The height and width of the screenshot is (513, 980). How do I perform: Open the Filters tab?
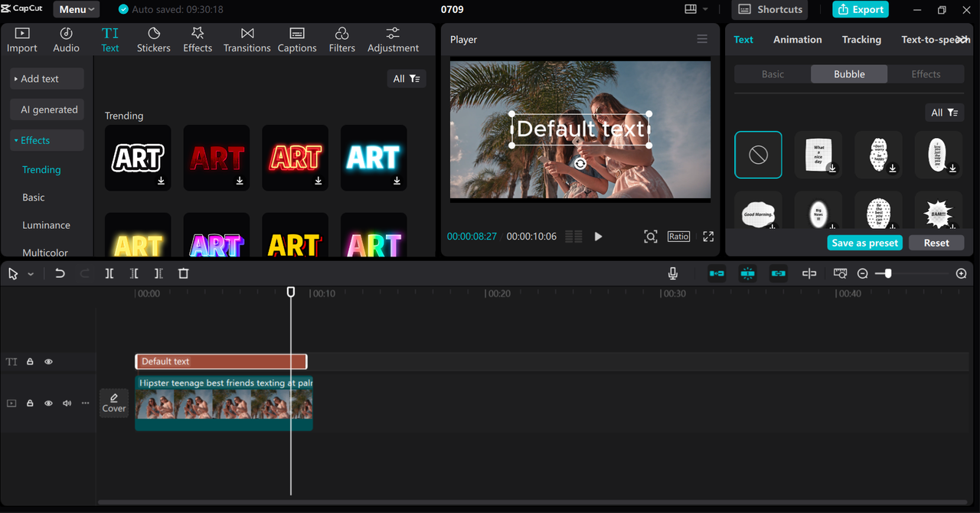342,40
